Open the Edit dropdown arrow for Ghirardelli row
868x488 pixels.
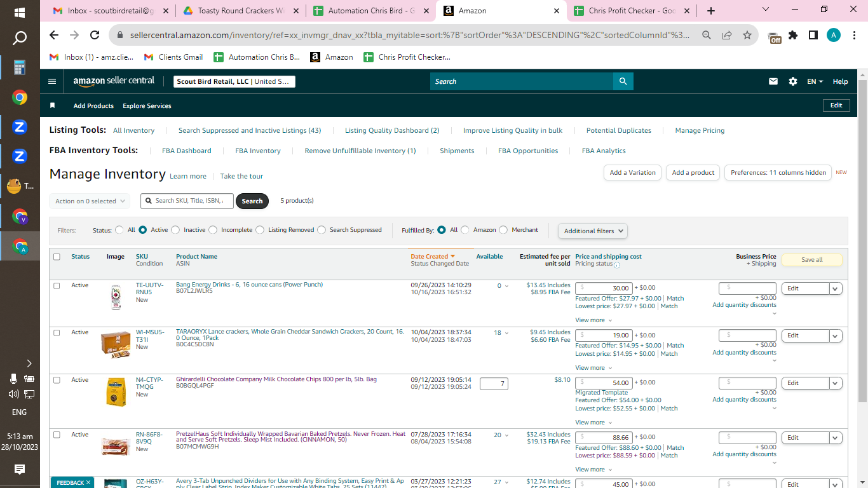(x=836, y=383)
